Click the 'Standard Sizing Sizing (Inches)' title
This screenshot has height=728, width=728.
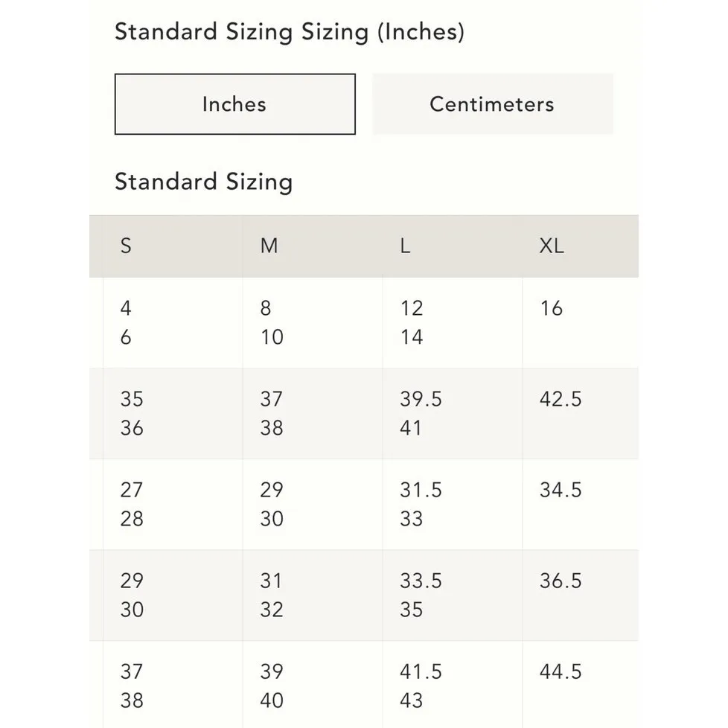[x=289, y=32]
